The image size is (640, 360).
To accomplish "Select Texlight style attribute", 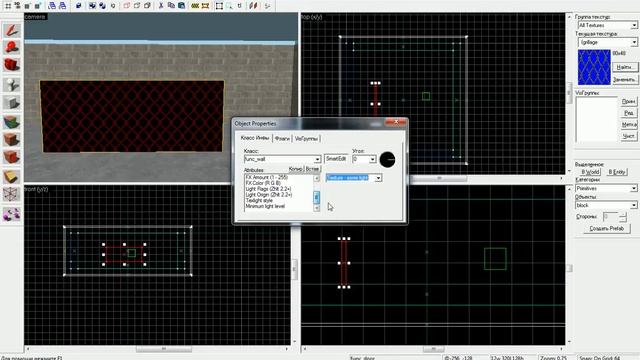I will tap(259, 200).
